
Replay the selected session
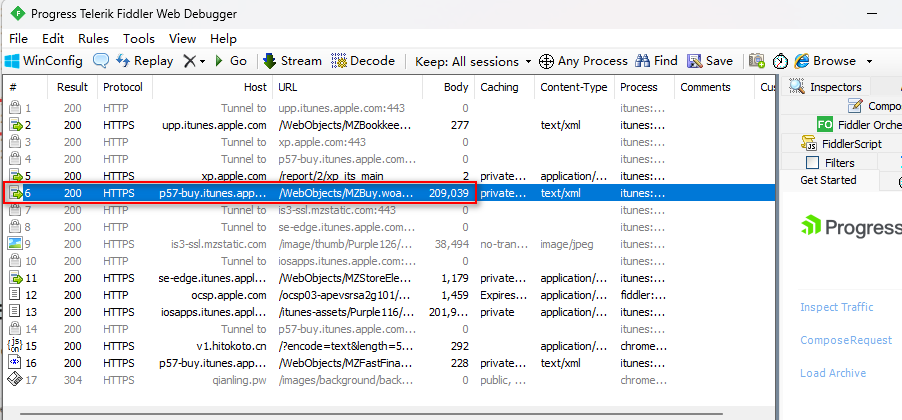pos(144,60)
